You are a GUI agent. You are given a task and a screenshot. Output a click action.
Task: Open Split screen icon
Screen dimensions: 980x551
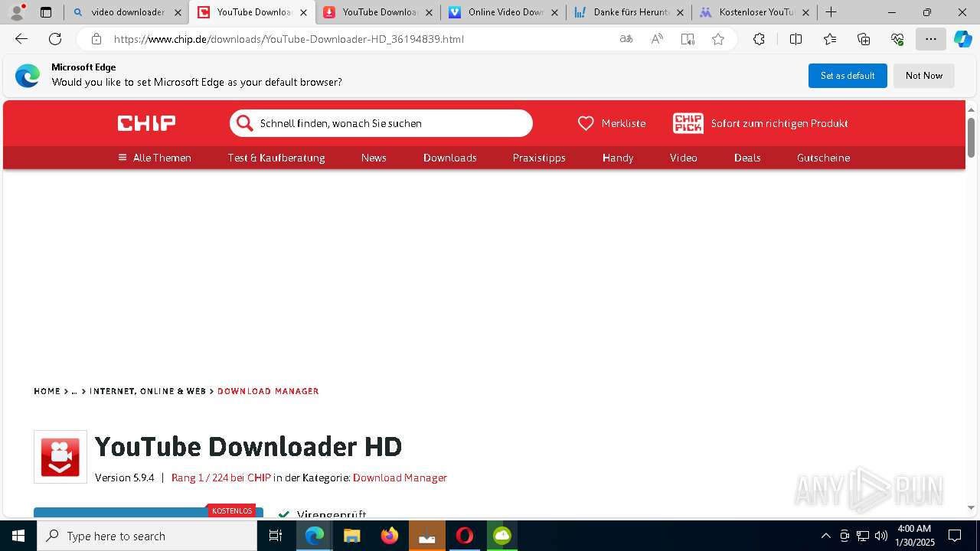pyautogui.click(x=795, y=39)
